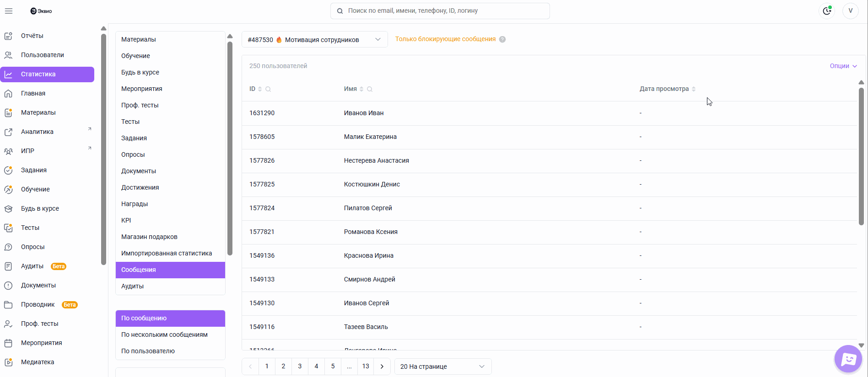Image resolution: width=868 pixels, height=377 pixels.
Task: Open Тесты via its left sidebar icon
Action: 8,228
